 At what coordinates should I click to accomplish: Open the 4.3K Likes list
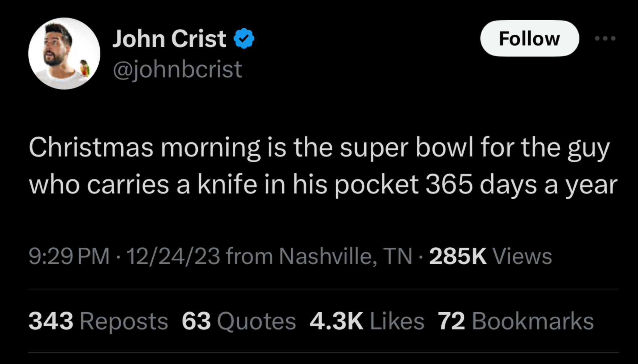[x=367, y=321]
